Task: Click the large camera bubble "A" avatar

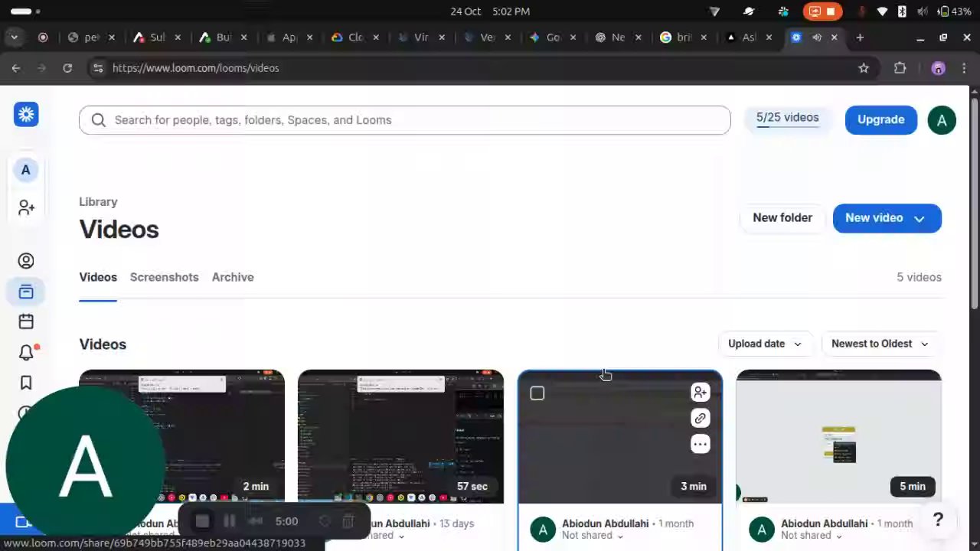Action: (x=85, y=465)
